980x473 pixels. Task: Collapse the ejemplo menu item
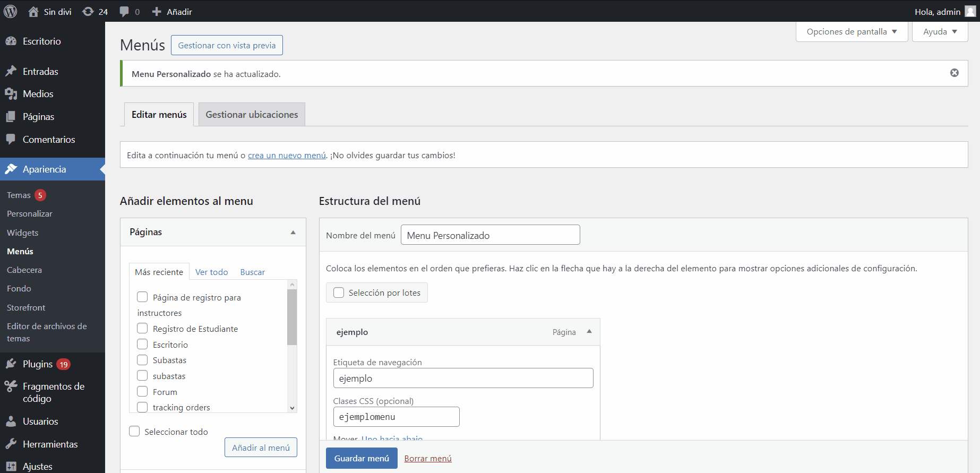click(589, 332)
